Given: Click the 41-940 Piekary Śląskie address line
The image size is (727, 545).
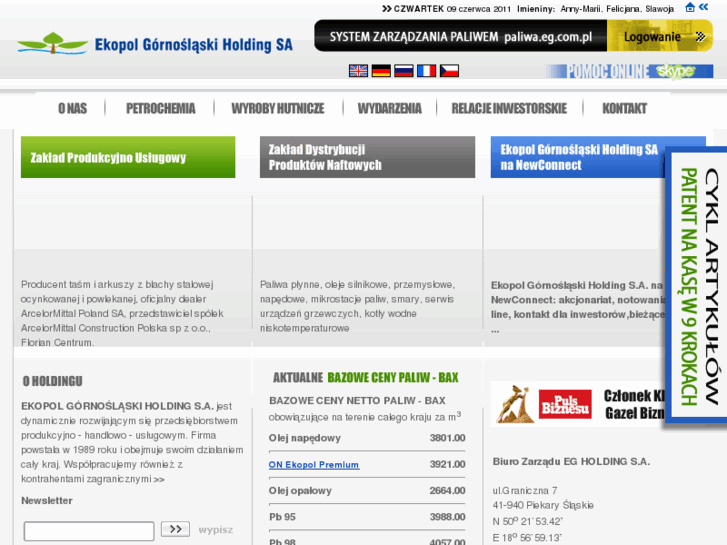Looking at the screenshot, I should point(543,505).
